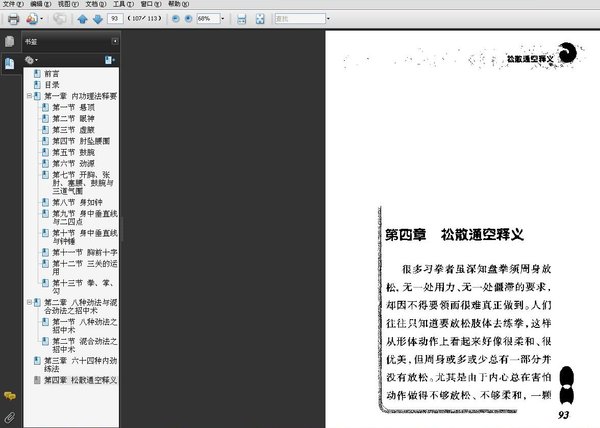This screenshot has height=428, width=600.
Task: Open the 文件 (File) menu
Action: [13, 4]
